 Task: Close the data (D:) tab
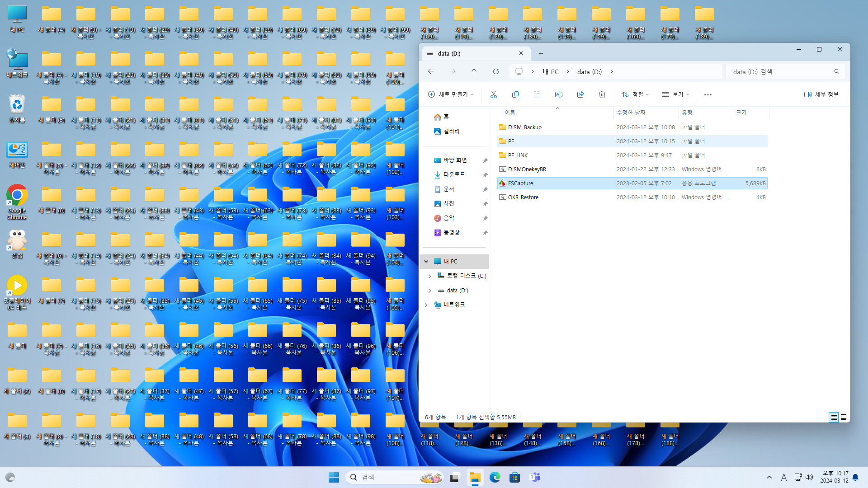coord(521,53)
